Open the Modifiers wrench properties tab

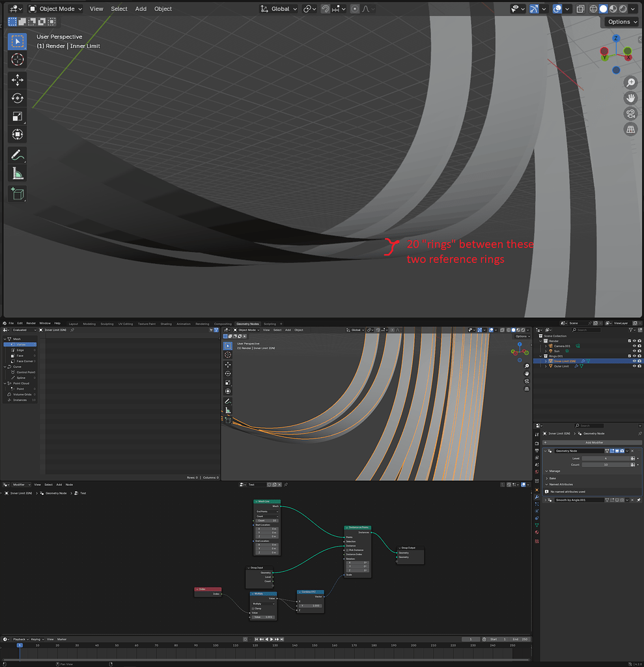[x=537, y=497]
